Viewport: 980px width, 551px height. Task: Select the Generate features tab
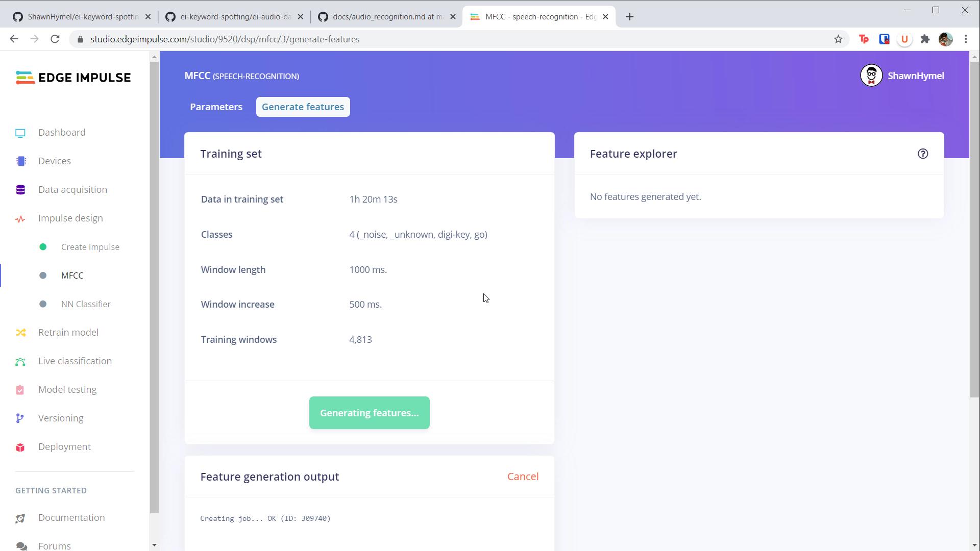[303, 106]
